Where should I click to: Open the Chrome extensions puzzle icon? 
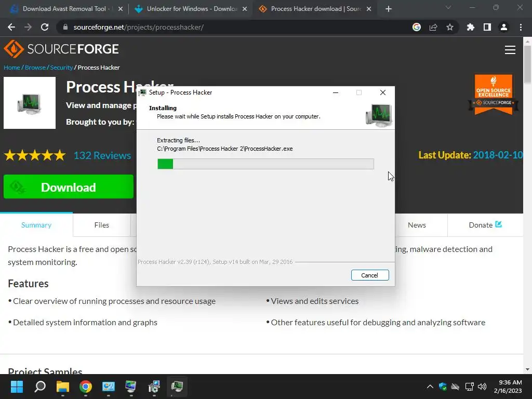[471, 27]
